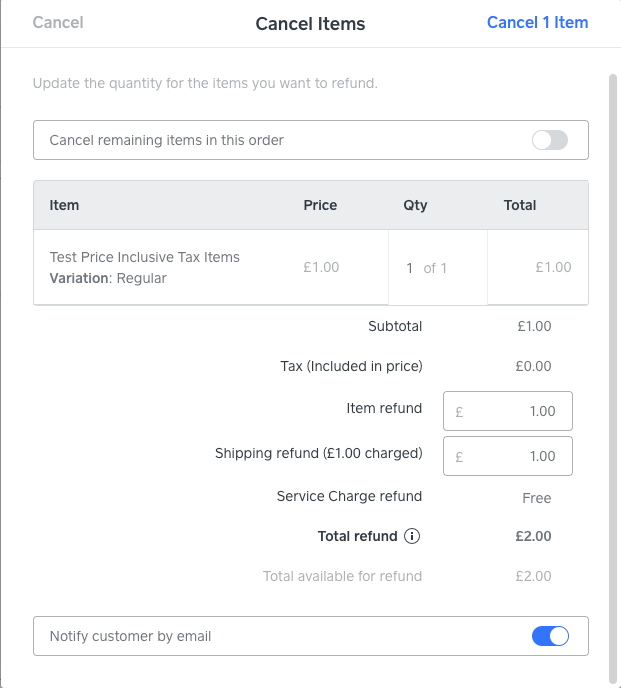Click the Item column header

(x=64, y=205)
